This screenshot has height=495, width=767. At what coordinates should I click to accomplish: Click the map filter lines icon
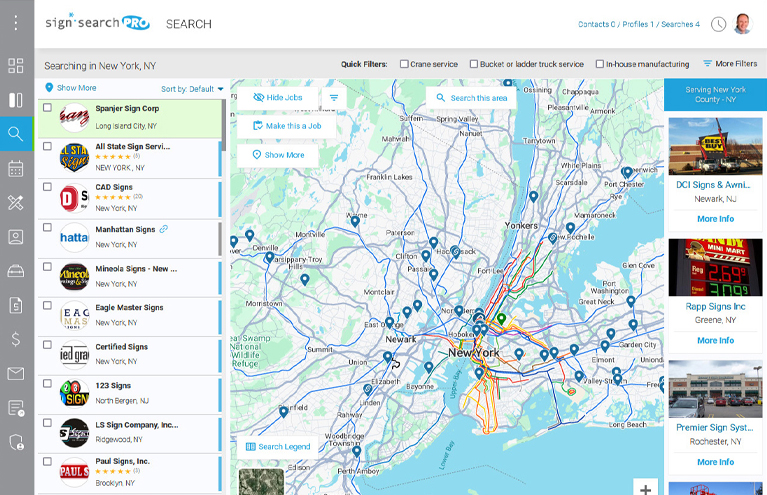coord(334,98)
